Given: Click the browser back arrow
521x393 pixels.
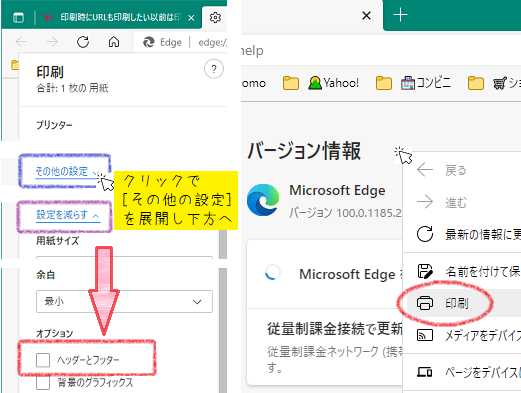Looking at the screenshot, I should point(21,42).
